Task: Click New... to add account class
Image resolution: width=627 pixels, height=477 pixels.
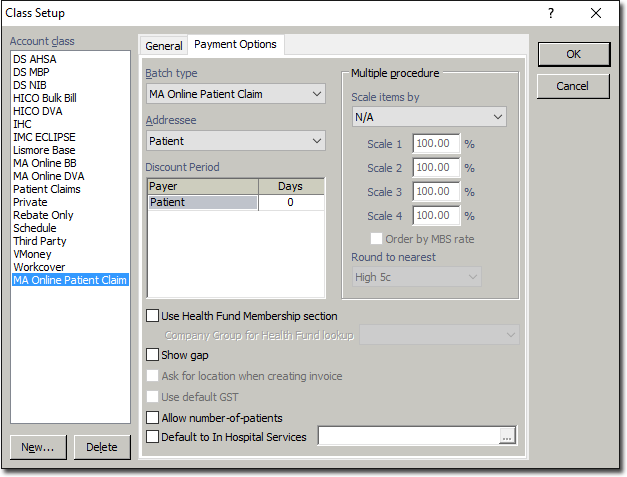Action: click(x=38, y=447)
